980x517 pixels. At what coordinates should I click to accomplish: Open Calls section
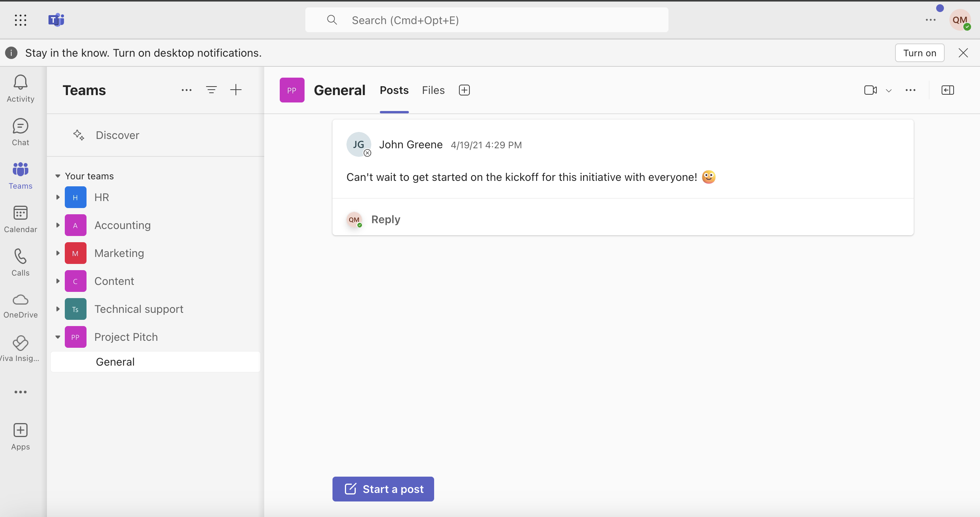point(20,263)
